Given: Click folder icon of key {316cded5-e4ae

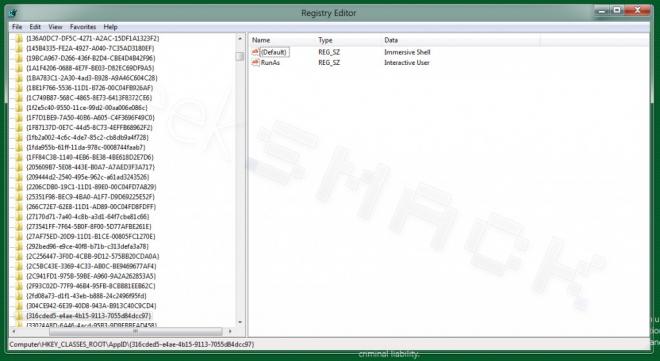Looking at the screenshot, I should (x=19, y=316).
